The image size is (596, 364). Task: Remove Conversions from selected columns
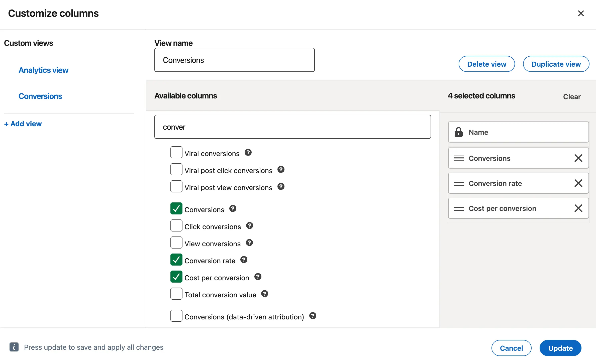[578, 158]
